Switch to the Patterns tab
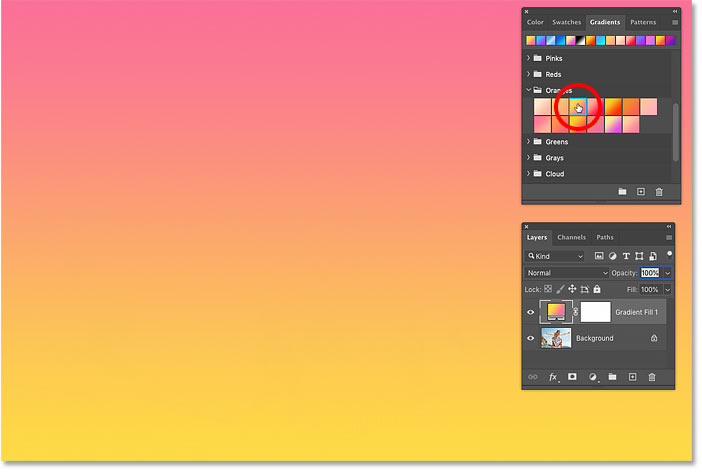 [643, 22]
